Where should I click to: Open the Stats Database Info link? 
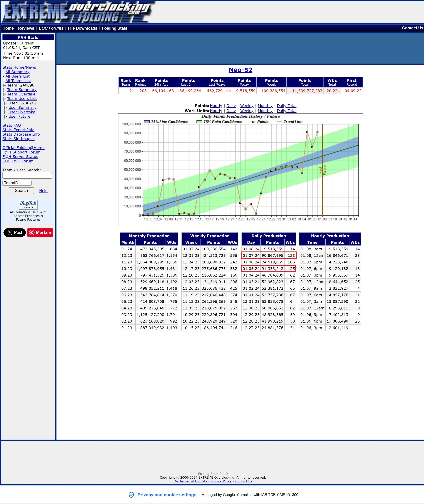(x=21, y=134)
